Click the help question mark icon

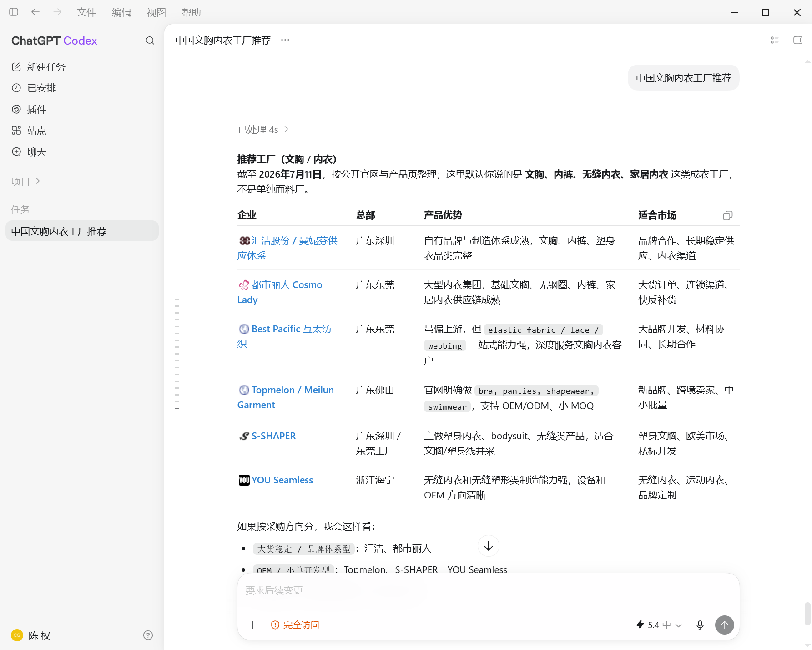pyautogui.click(x=148, y=635)
